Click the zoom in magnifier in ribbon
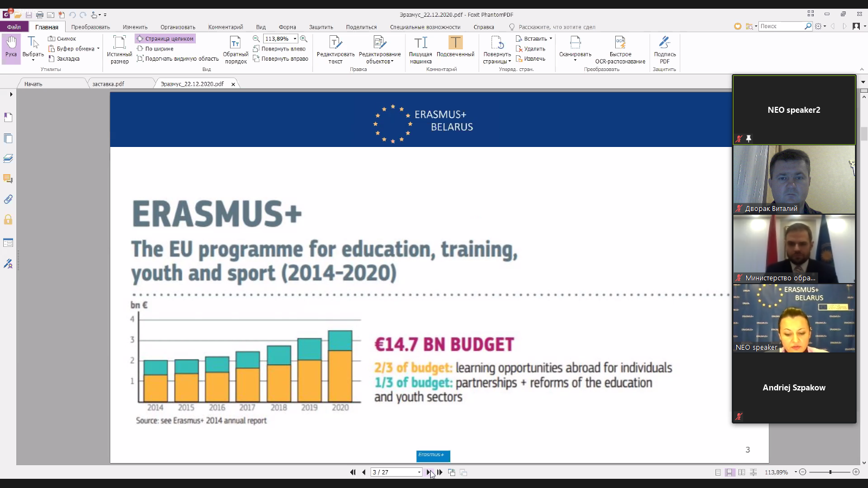Screen dimensions: 868x488 coord(304,38)
